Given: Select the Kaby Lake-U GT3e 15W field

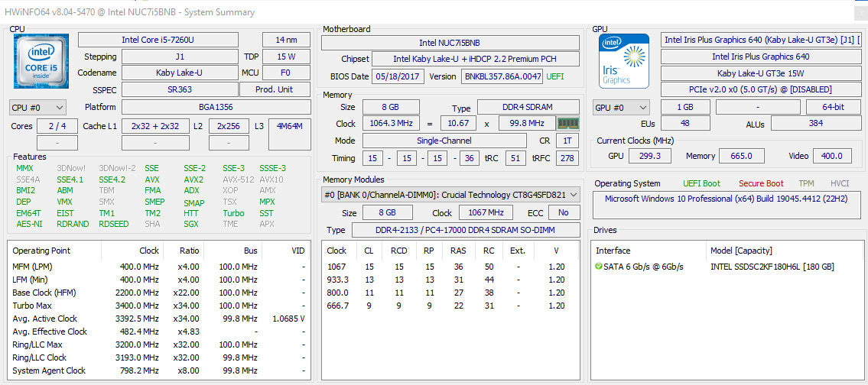Looking at the screenshot, I should pyautogui.click(x=761, y=73).
